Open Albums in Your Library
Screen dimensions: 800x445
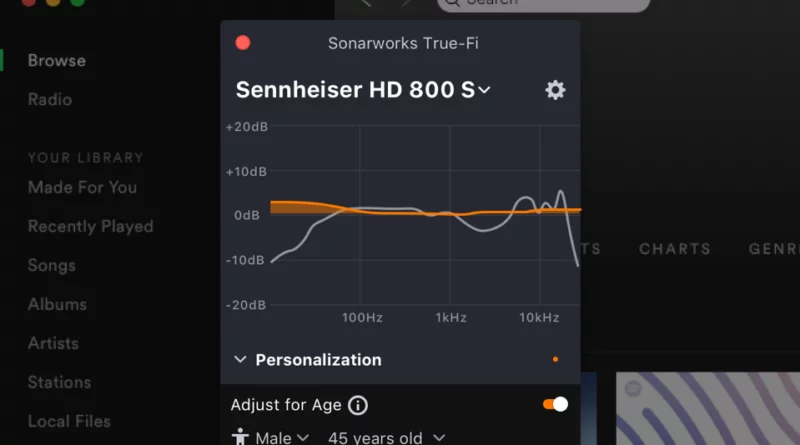tap(57, 304)
